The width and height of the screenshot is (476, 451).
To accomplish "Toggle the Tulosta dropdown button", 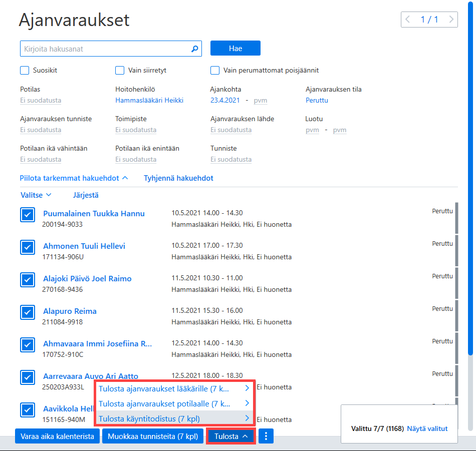I will point(231,436).
